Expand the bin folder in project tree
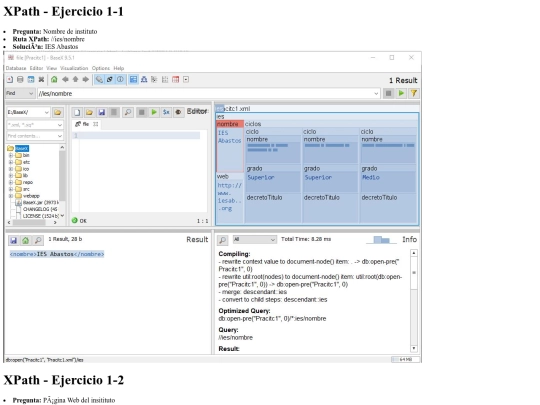The width and height of the screenshot is (540, 405). [11, 155]
